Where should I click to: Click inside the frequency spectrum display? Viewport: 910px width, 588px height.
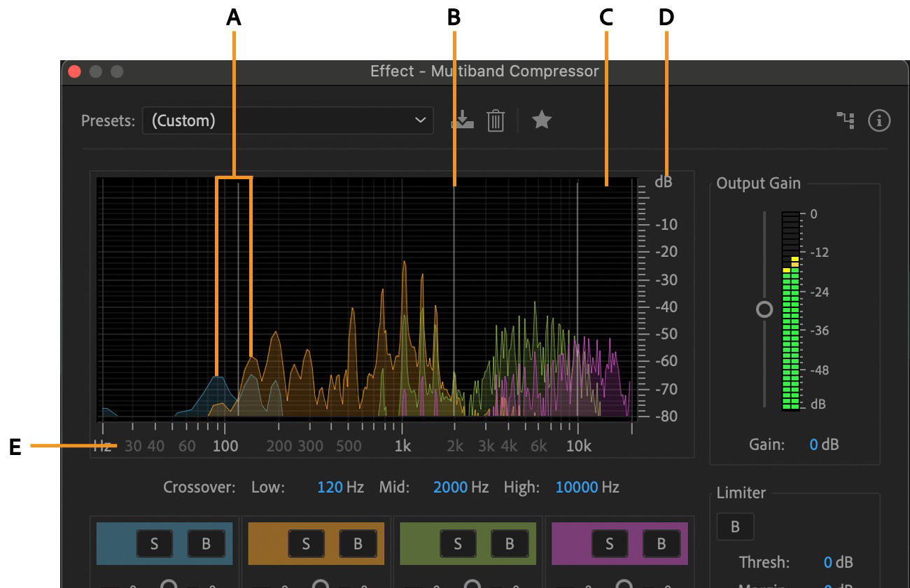click(x=364, y=294)
